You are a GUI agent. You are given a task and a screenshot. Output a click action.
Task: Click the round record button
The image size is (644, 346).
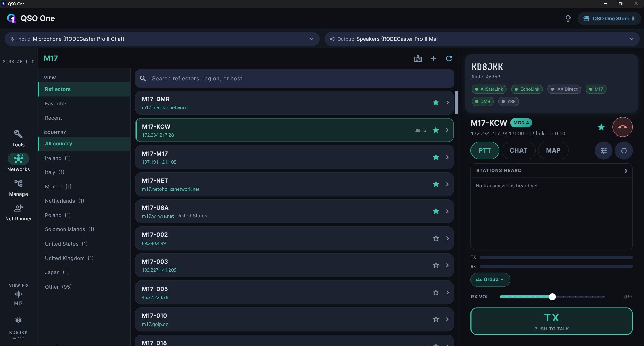click(624, 150)
